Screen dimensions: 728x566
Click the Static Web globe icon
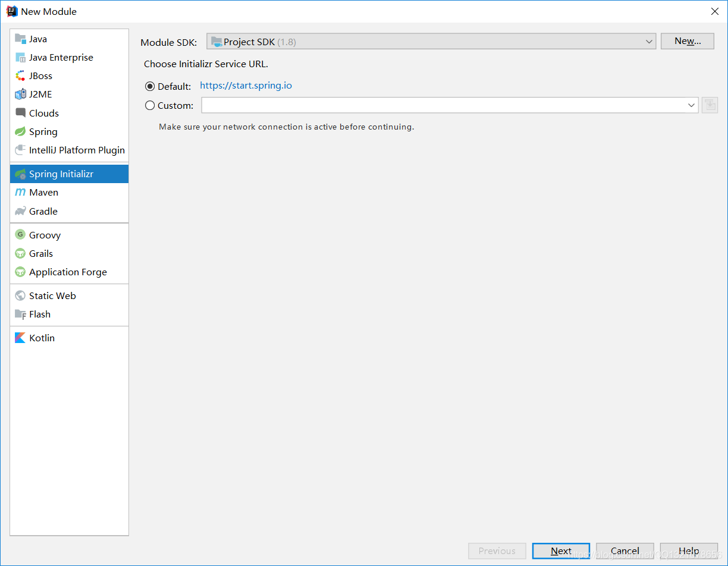click(x=20, y=295)
